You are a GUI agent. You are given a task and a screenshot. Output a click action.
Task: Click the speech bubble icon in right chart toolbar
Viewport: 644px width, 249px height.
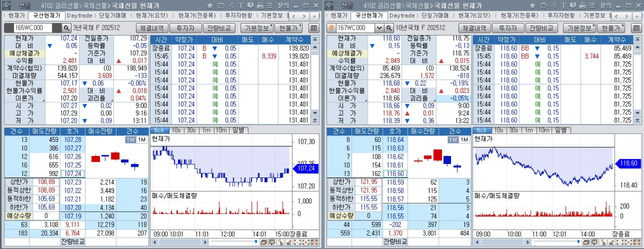[x=595, y=243]
